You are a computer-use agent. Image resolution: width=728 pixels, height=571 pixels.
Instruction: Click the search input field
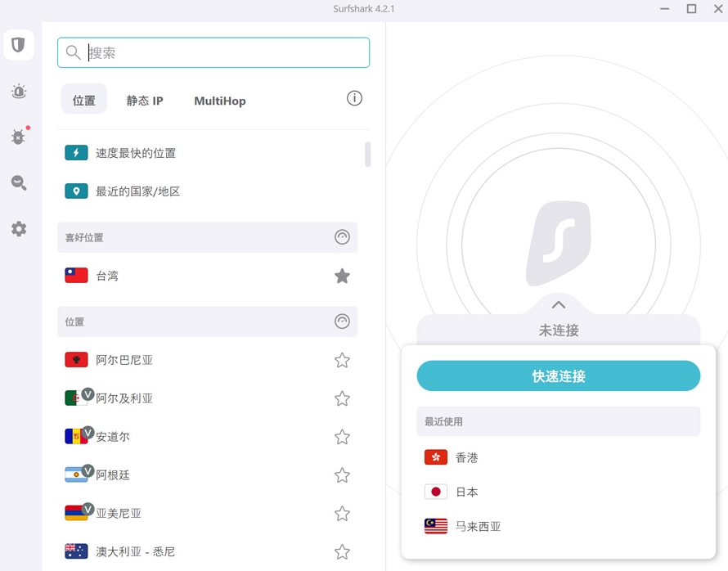213,52
